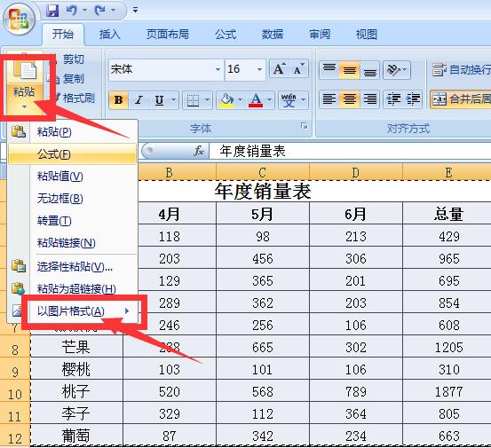Viewport: 491px width, 448px height.
Task: Open underline style dropdown arrow
Action: tap(173, 100)
